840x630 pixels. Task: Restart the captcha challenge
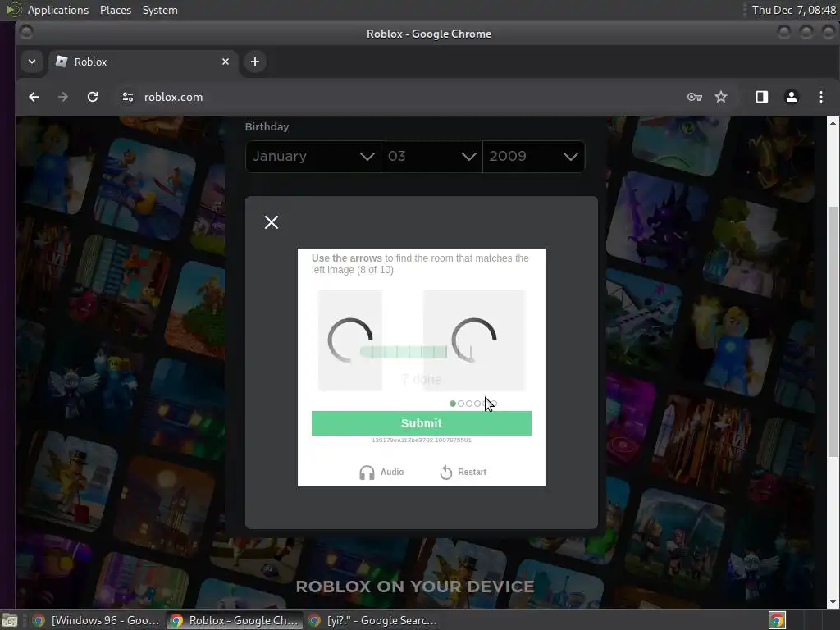click(463, 472)
